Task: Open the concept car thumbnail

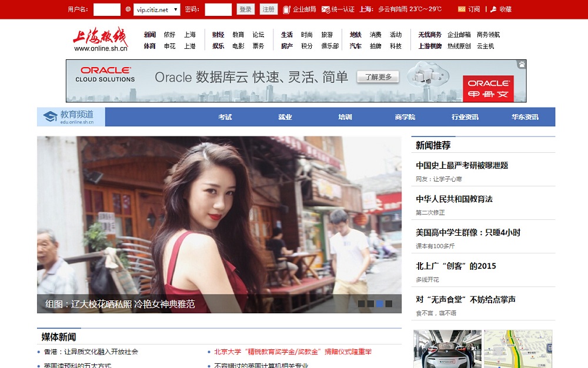Action: (x=447, y=349)
